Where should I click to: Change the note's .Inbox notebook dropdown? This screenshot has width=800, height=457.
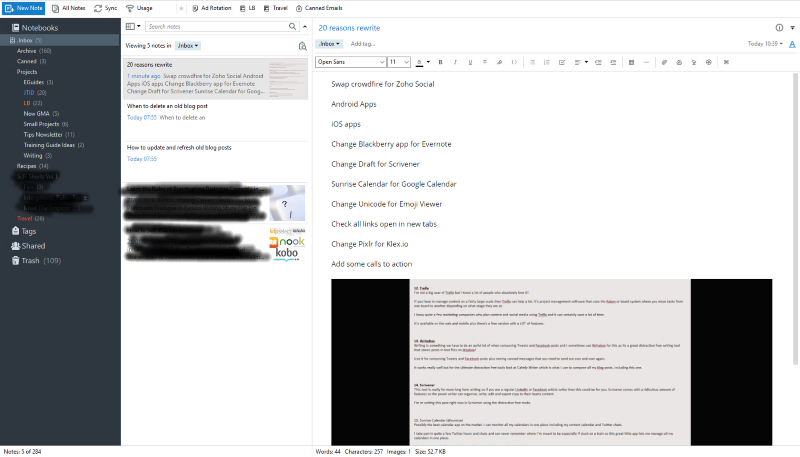coord(329,44)
